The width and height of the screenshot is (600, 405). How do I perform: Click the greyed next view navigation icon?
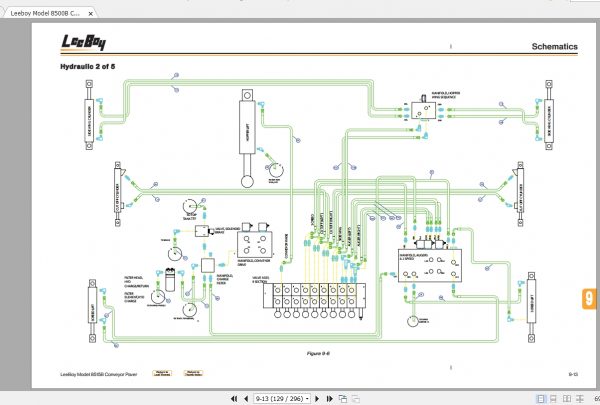[x=355, y=398]
